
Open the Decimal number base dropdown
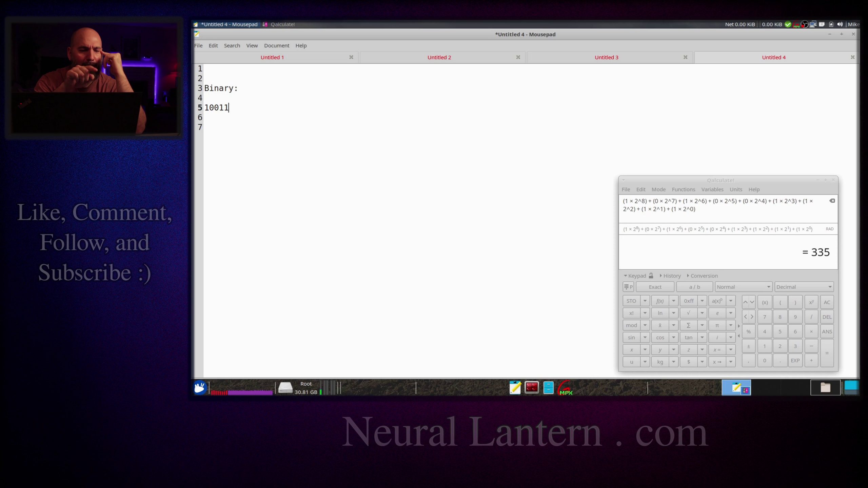(804, 287)
